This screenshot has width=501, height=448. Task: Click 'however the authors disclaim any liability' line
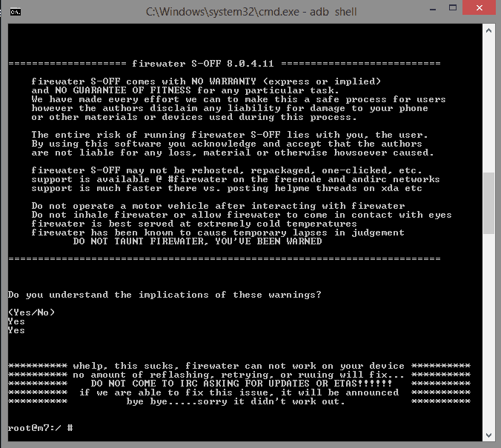coord(230,108)
